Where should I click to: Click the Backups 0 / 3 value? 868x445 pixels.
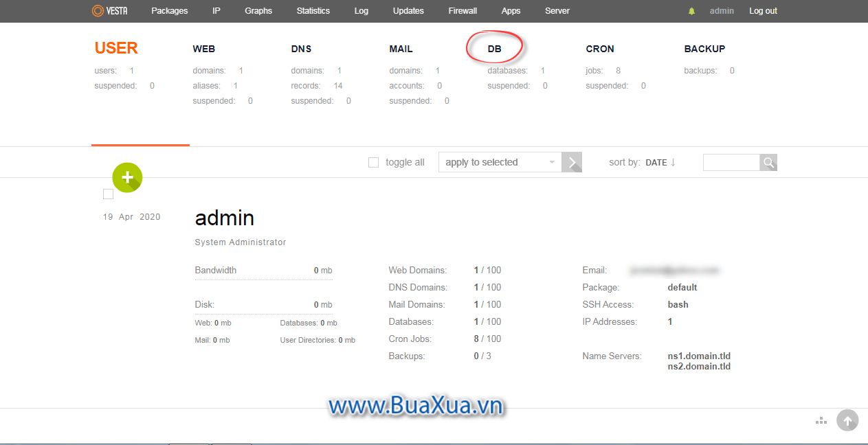[482, 356]
